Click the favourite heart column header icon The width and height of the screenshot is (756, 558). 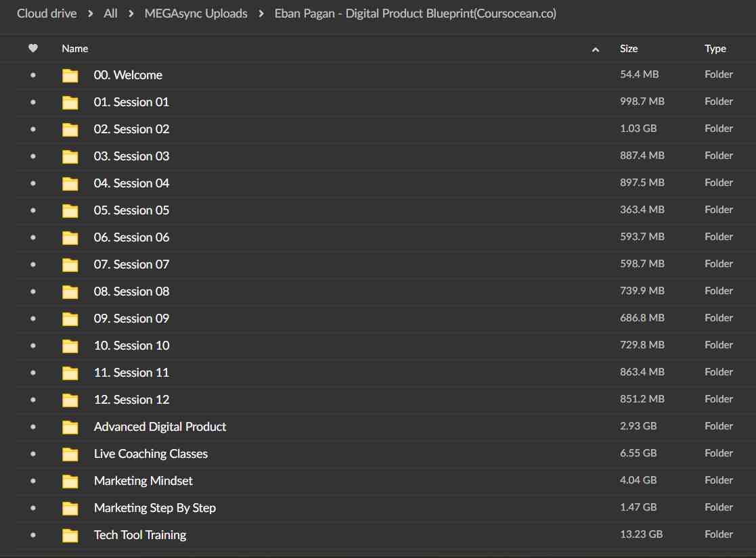pyautogui.click(x=32, y=48)
